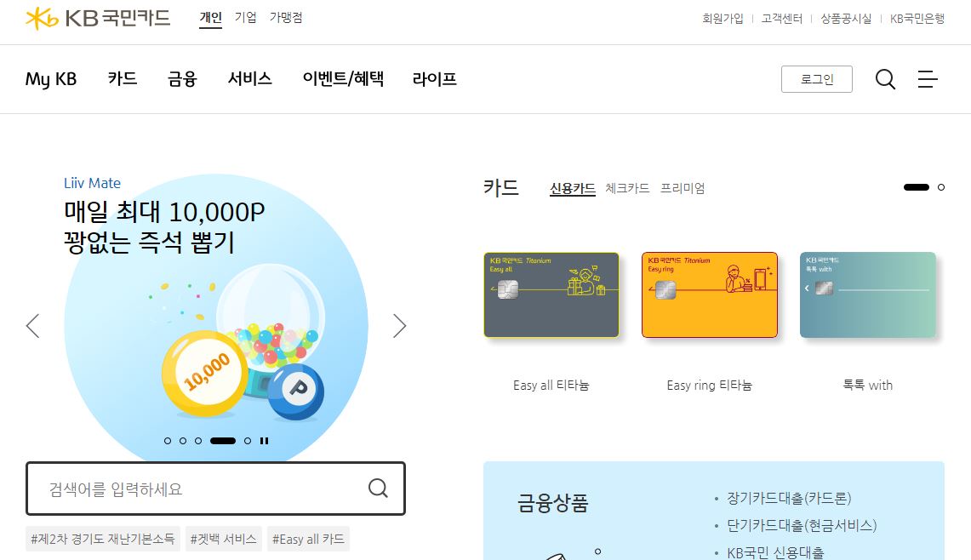Screen dimensions: 971x560
Task: Click the Easy all 티타늄 label
Action: click(x=551, y=386)
